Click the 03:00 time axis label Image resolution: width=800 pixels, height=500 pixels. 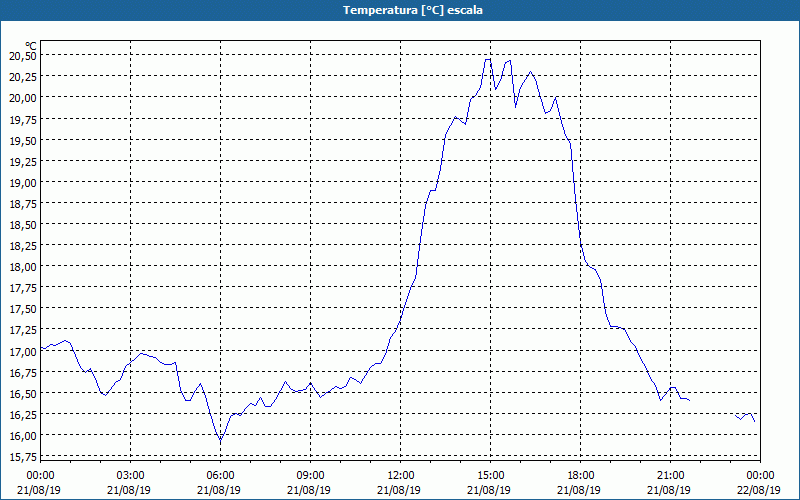(x=130, y=476)
